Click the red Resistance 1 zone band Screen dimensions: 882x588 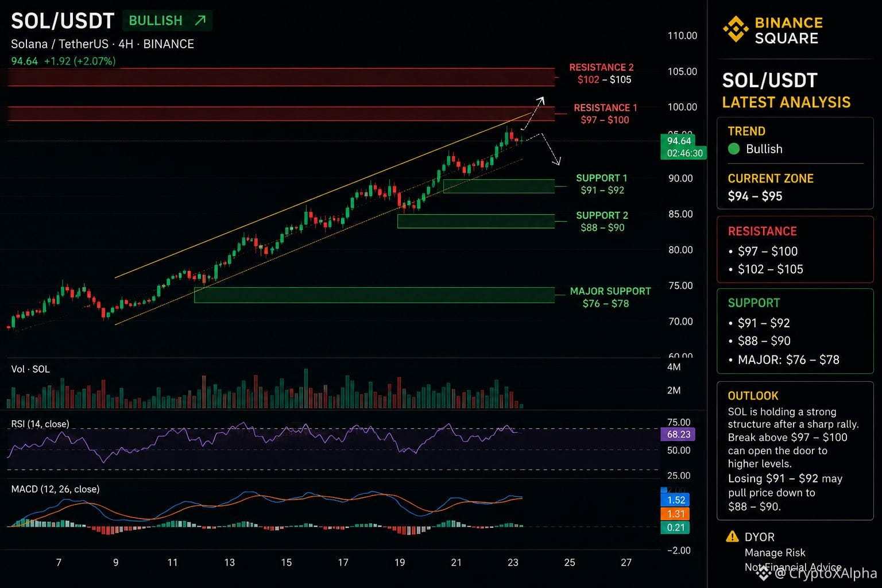pos(281,114)
